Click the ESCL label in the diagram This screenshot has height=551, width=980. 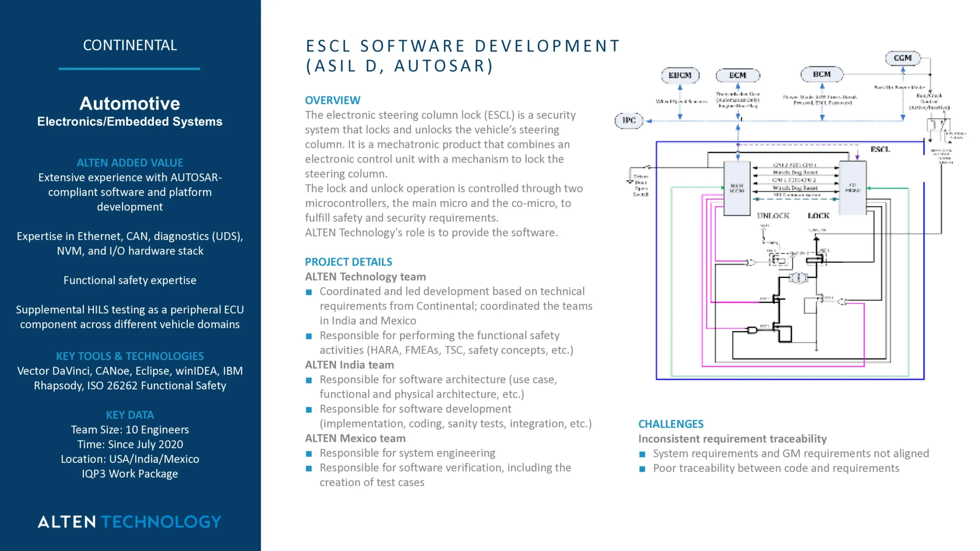[880, 150]
